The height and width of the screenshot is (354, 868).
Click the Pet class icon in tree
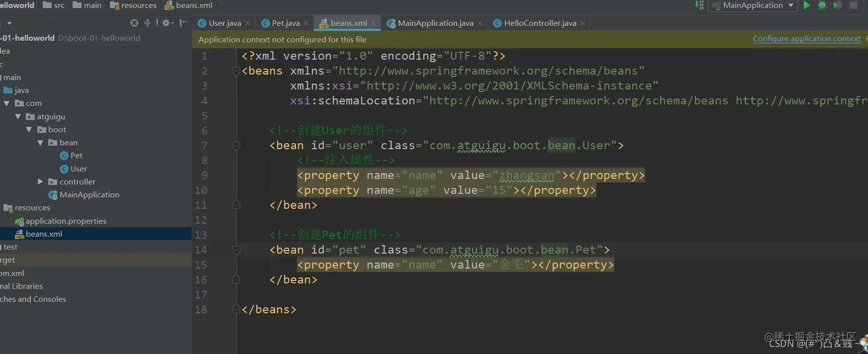coord(64,155)
